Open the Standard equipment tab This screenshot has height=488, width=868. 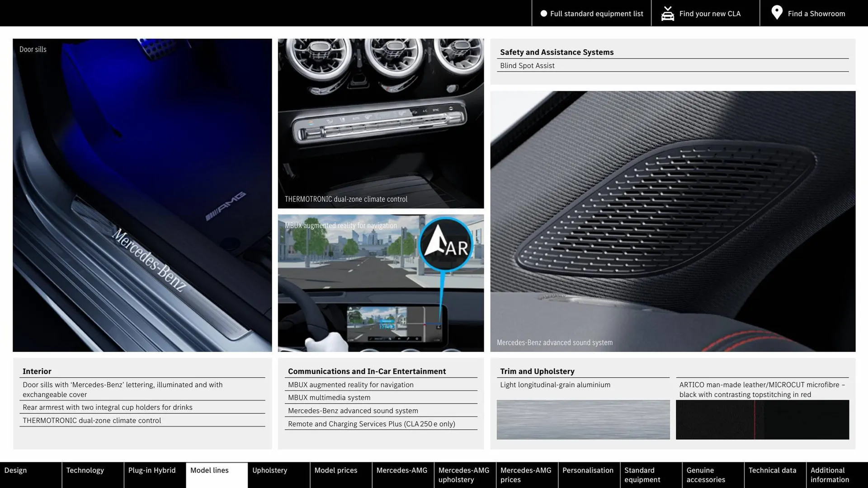pyautogui.click(x=642, y=474)
